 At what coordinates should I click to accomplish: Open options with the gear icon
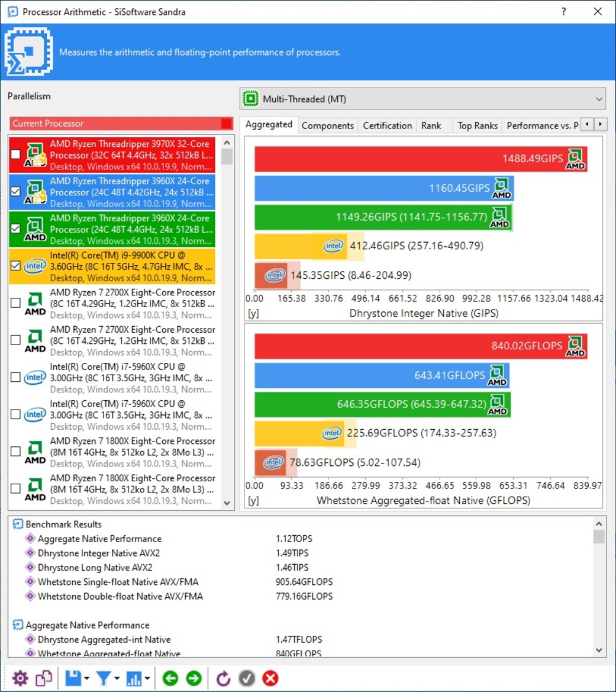tap(20, 678)
